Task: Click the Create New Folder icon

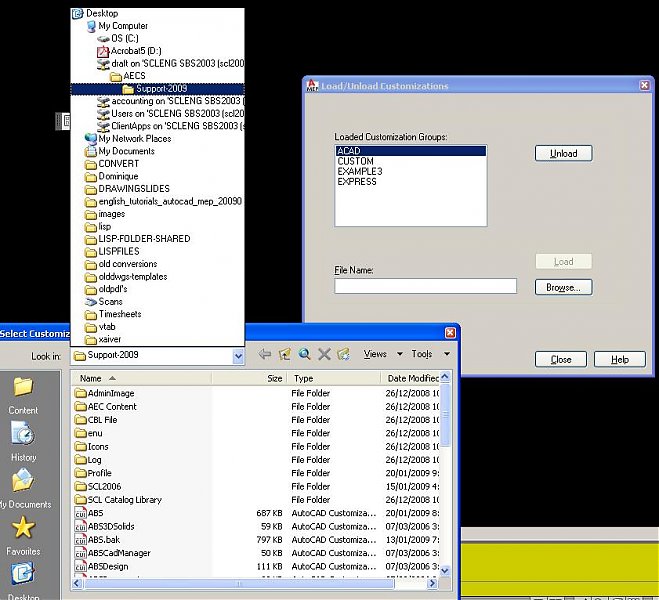Action: [x=343, y=354]
